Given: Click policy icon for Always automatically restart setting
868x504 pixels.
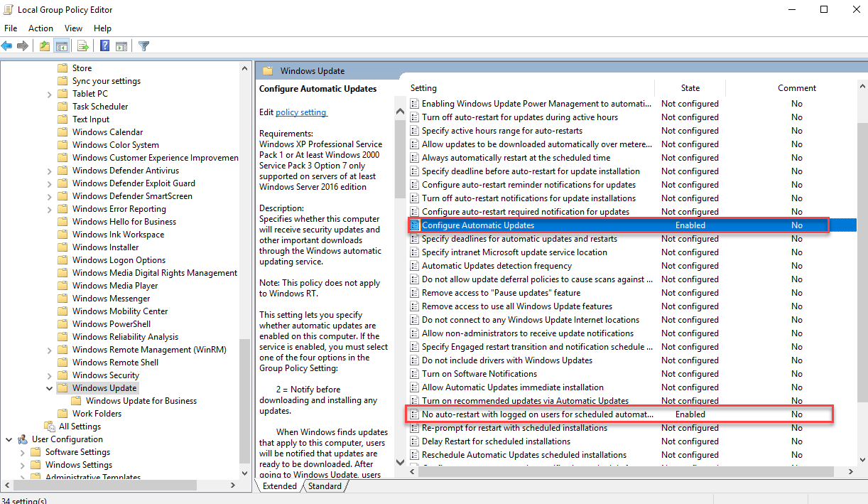Looking at the screenshot, I should pyautogui.click(x=415, y=158).
